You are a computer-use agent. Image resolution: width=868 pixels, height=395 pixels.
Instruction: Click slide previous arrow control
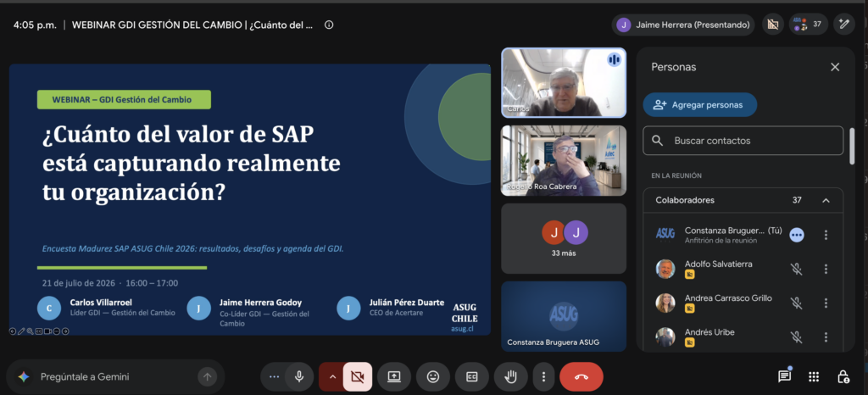[x=13, y=331]
